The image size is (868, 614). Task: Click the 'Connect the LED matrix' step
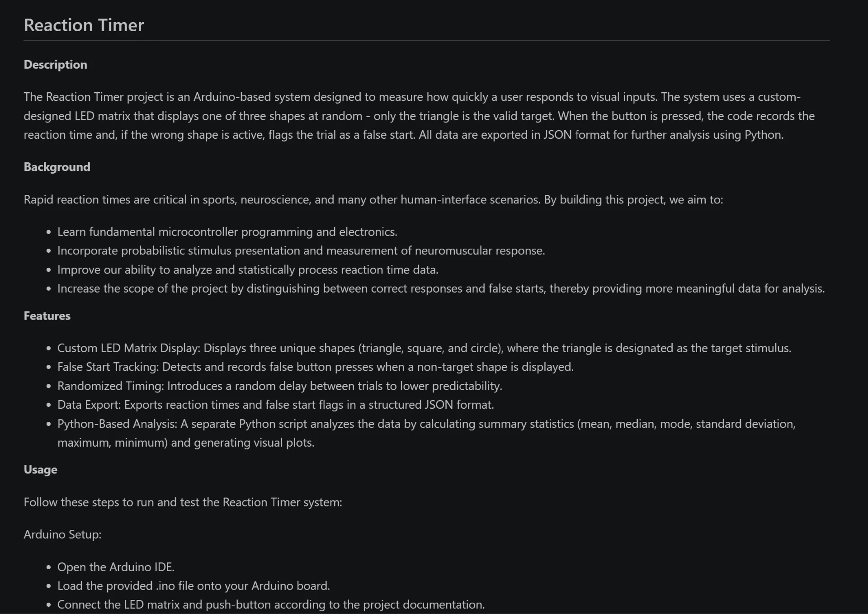[x=271, y=605]
